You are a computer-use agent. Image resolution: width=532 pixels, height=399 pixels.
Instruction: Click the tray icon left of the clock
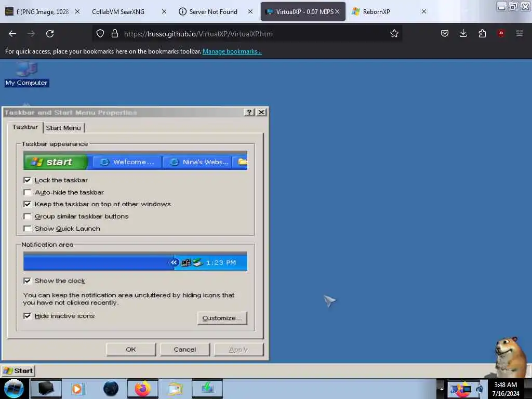480,389
